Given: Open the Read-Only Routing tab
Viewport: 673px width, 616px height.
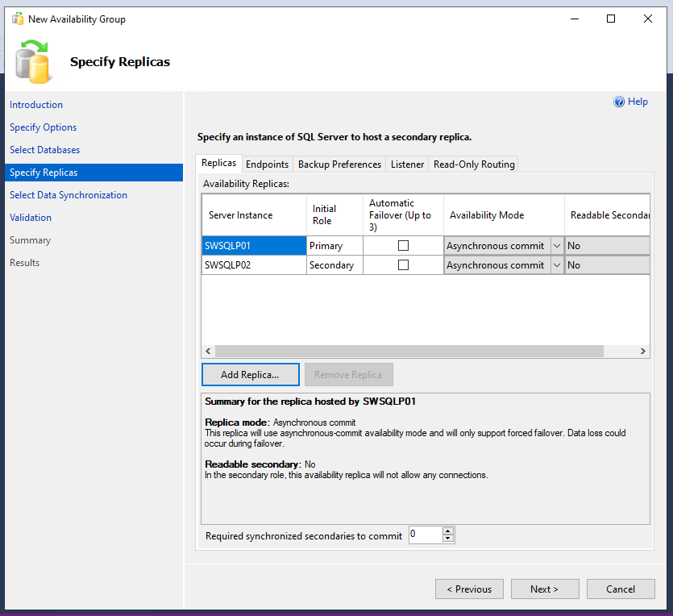Looking at the screenshot, I should pyautogui.click(x=474, y=164).
